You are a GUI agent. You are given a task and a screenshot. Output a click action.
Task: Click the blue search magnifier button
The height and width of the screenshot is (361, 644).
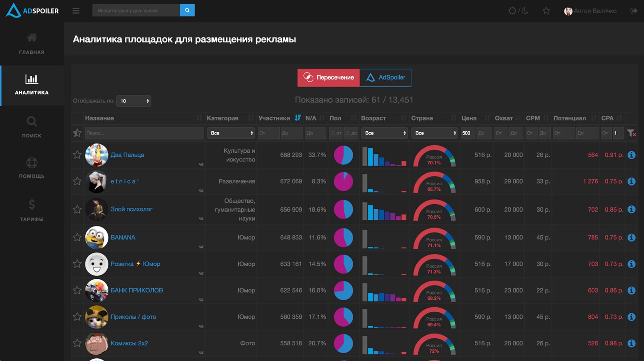coord(187,10)
